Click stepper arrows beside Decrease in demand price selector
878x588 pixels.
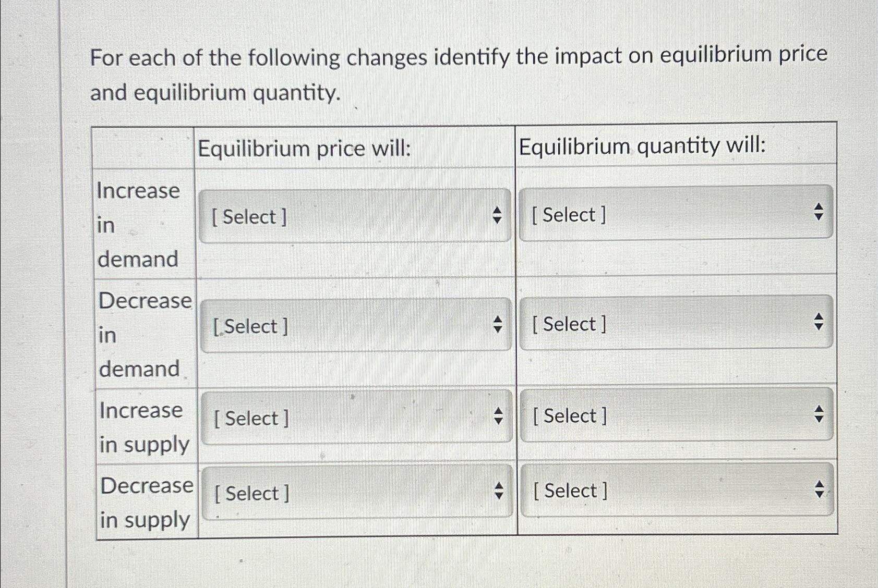[498, 323]
